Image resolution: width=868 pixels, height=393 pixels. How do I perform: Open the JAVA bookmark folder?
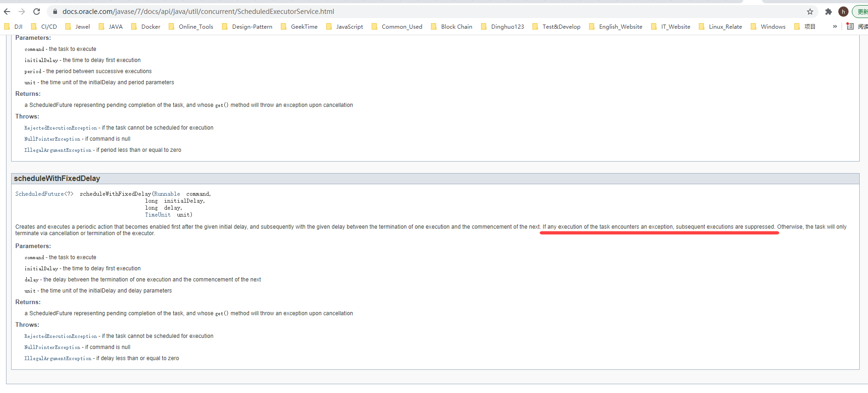(x=111, y=26)
